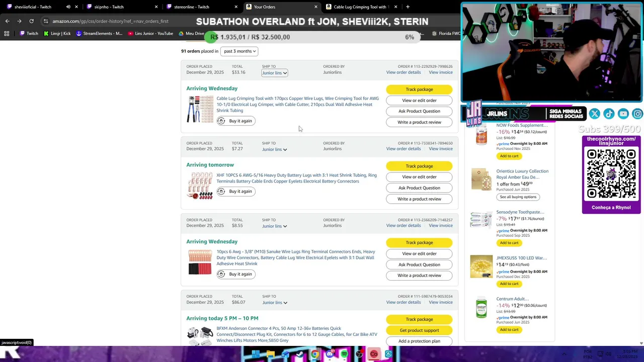Open the BFXM Anderson Connector product link
The image size is (644, 362).
click(x=297, y=334)
